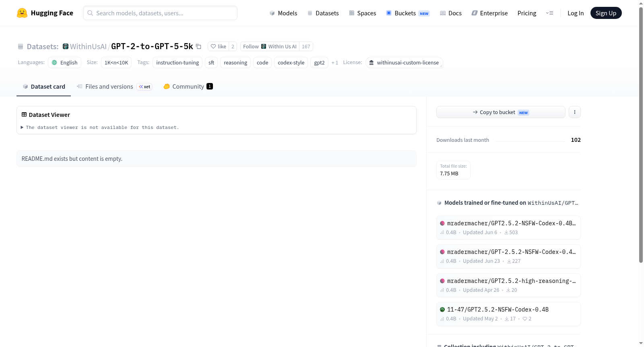Click the Total file size 7.75 MB box
The height and width of the screenshot is (347, 644).
click(x=453, y=170)
